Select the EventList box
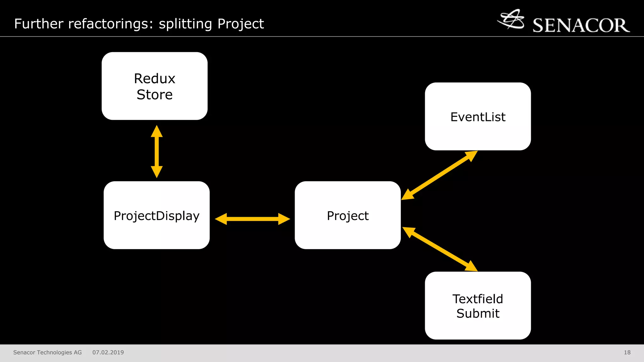Image resolution: width=644 pixels, height=362 pixels. pyautogui.click(x=478, y=117)
